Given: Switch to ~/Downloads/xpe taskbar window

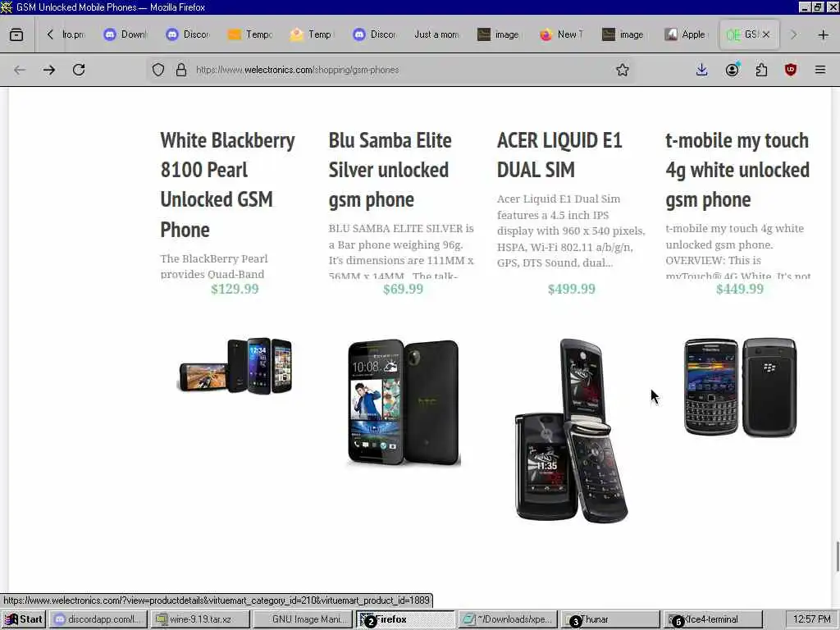Looking at the screenshot, I should (508, 619).
